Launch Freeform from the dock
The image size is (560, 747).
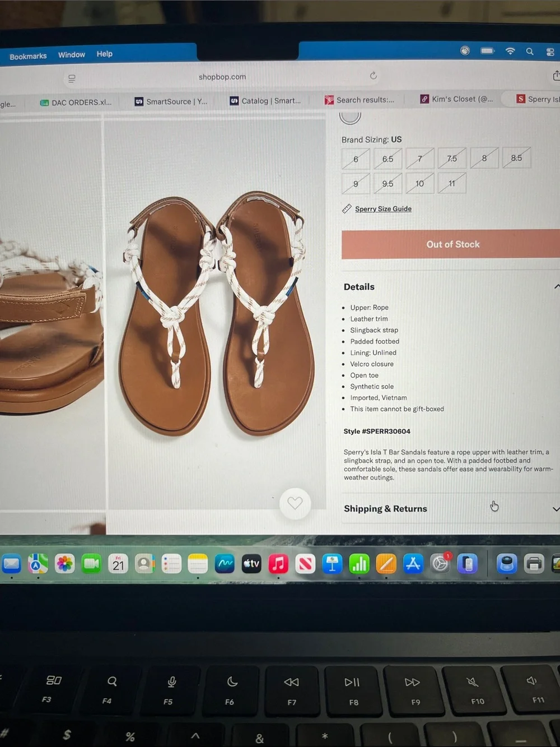pyautogui.click(x=225, y=564)
